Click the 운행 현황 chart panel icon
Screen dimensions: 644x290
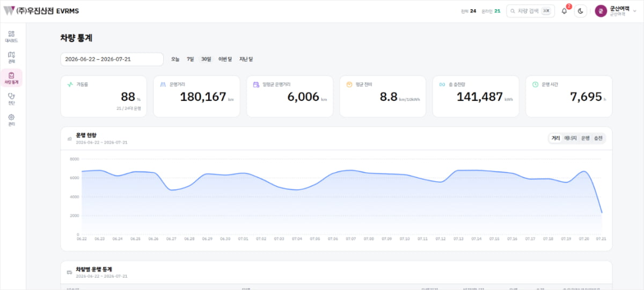(69, 139)
